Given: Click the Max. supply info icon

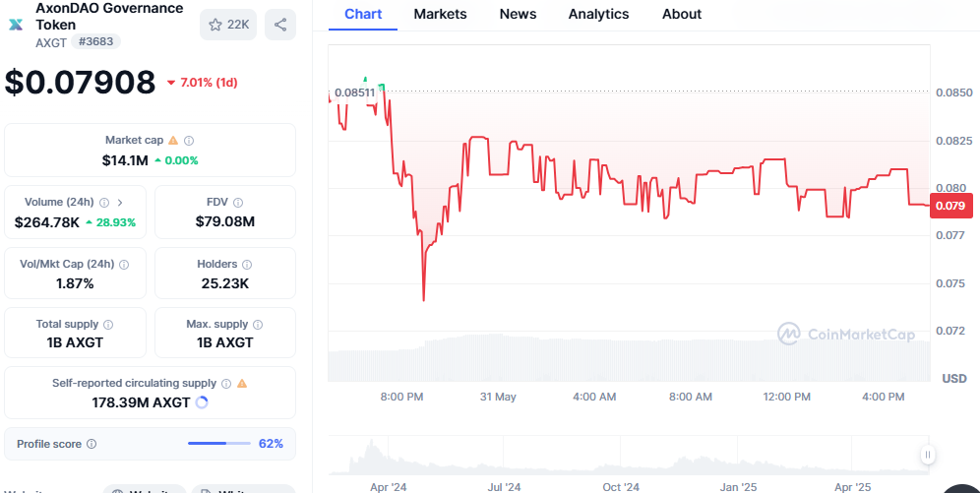Looking at the screenshot, I should (x=259, y=325).
